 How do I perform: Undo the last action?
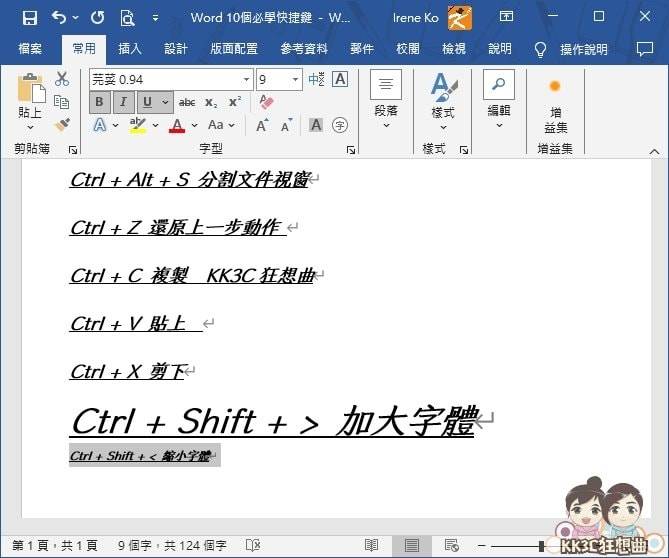coord(59,17)
